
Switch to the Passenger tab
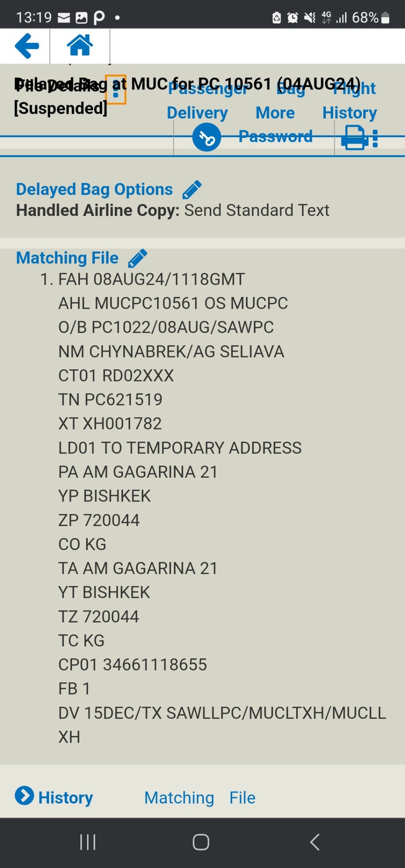[208, 89]
